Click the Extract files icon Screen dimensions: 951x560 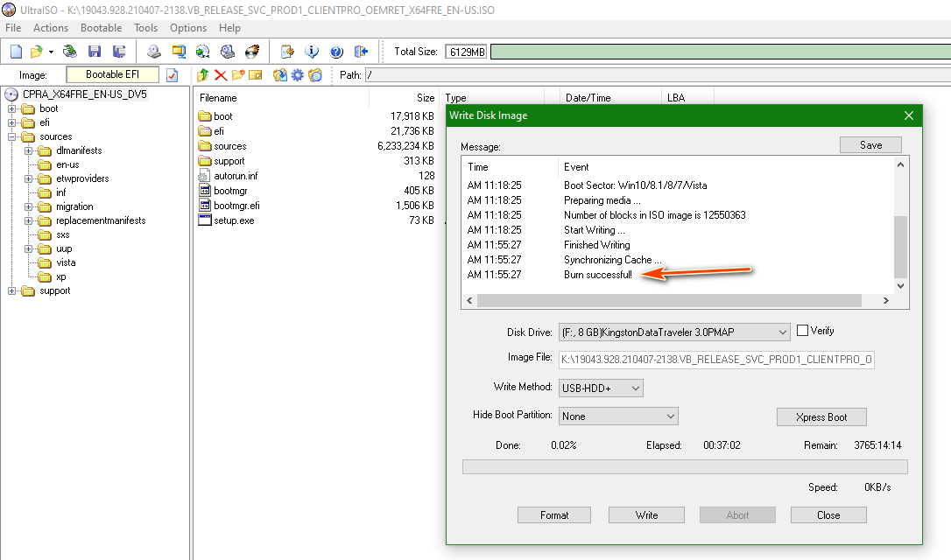pos(279,75)
